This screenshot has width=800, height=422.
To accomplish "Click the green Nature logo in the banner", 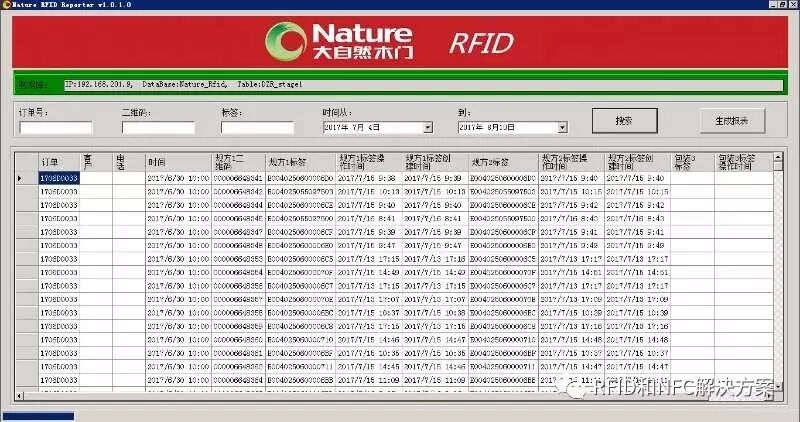I will coord(286,41).
